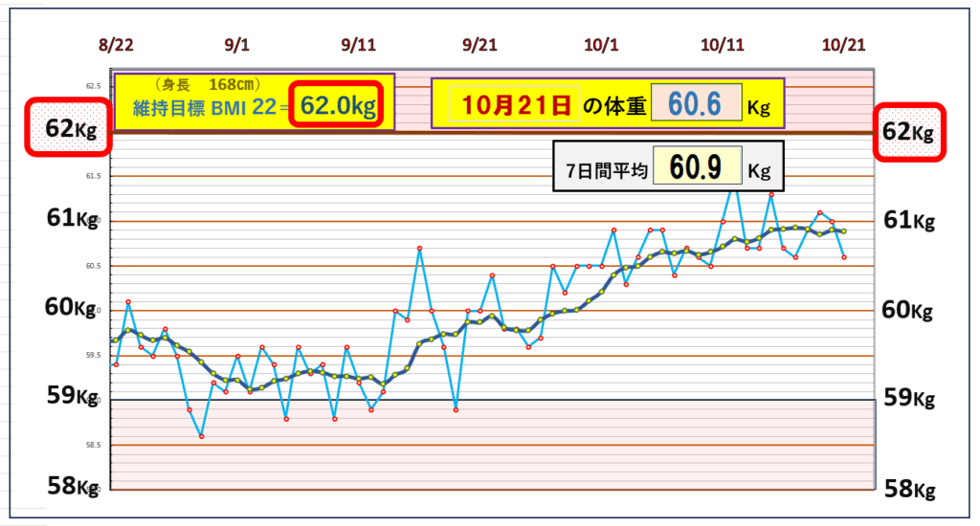Click the lowest data point on the graph
Screen dimensions: 980x526
pos(201,436)
